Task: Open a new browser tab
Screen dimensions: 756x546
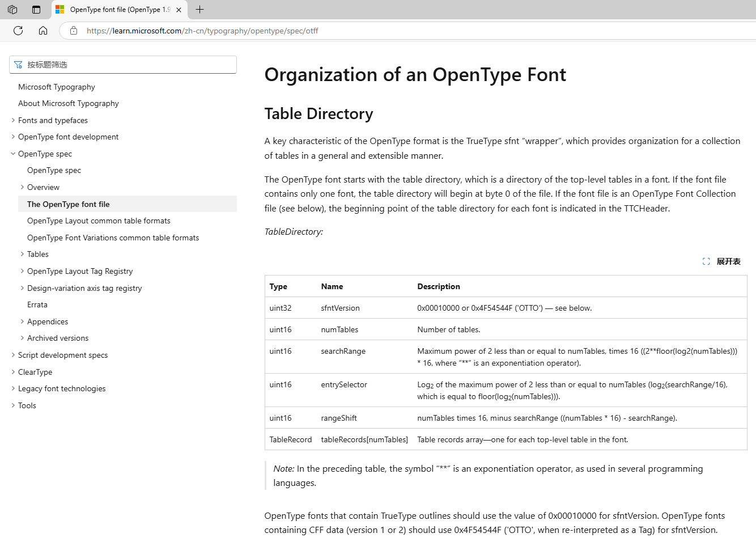Action: (x=199, y=10)
